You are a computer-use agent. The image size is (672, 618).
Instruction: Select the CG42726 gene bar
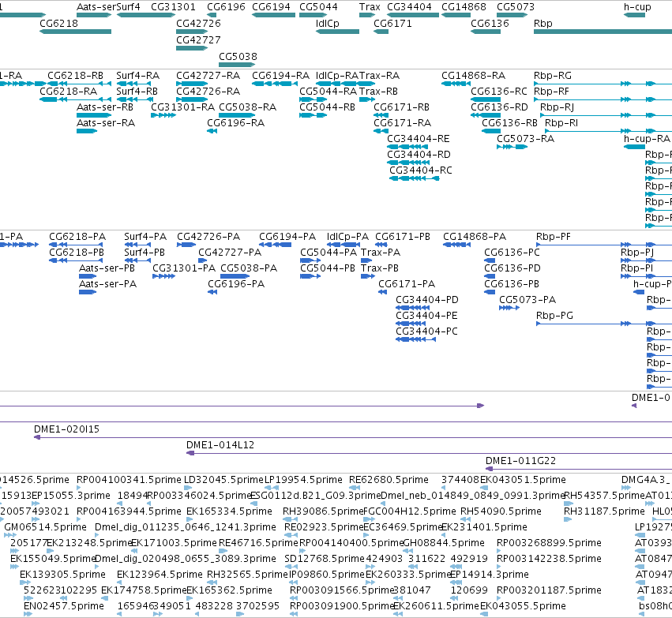pyautogui.click(x=192, y=32)
